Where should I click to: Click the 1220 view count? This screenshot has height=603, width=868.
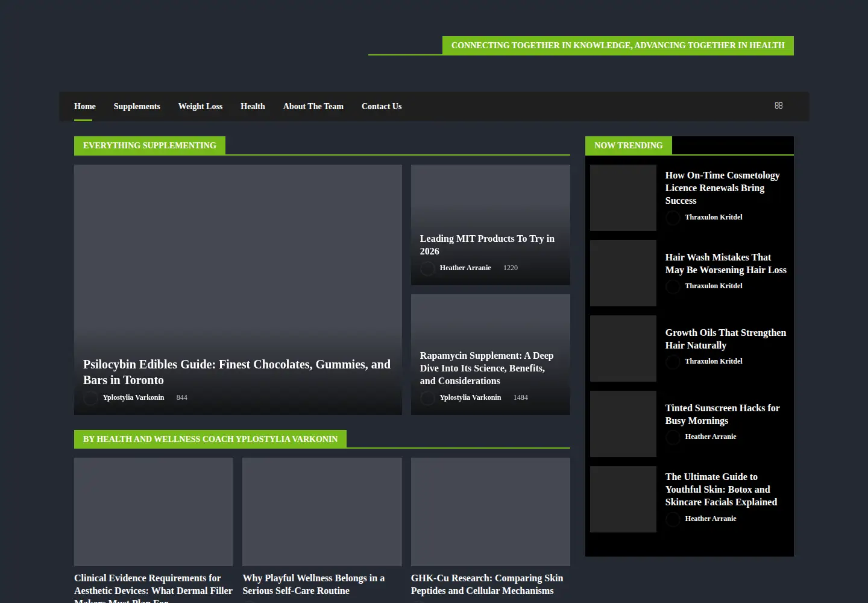pyautogui.click(x=511, y=268)
